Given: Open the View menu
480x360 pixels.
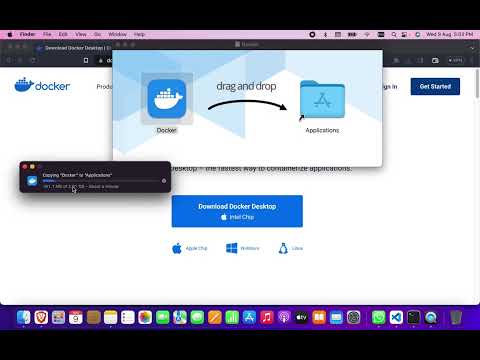Looking at the screenshot, I should tap(81, 34).
